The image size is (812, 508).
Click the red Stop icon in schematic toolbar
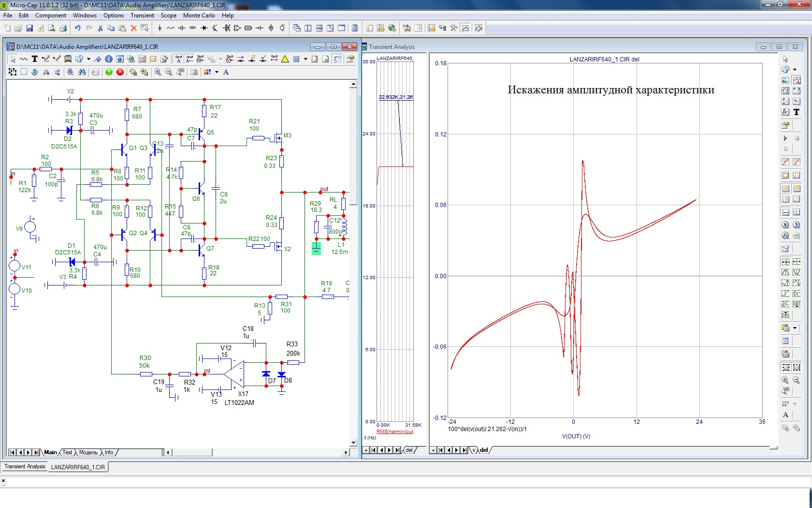click(x=120, y=72)
